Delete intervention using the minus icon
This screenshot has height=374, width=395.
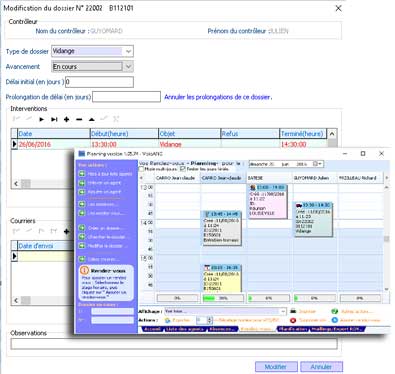[79, 119]
